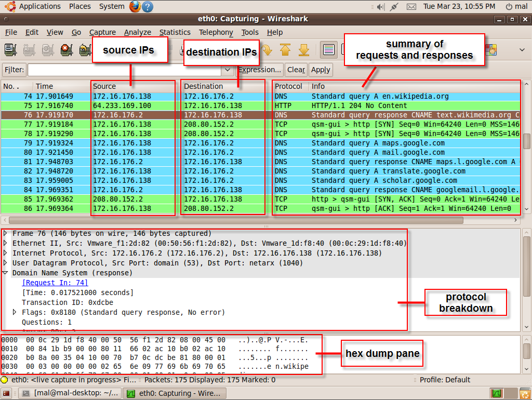Viewport: 532px width, 400px height.
Task: Open the Statistics menu
Action: coord(175,32)
